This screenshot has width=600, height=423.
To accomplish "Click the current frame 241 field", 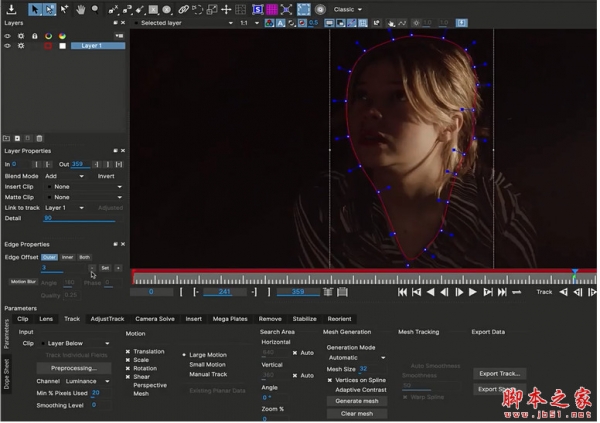I will (225, 293).
